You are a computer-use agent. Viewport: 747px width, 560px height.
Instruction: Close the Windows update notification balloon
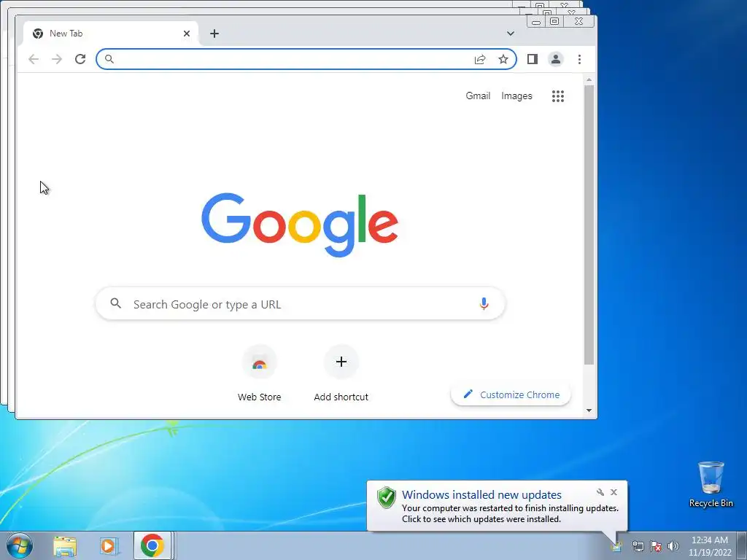coord(614,492)
